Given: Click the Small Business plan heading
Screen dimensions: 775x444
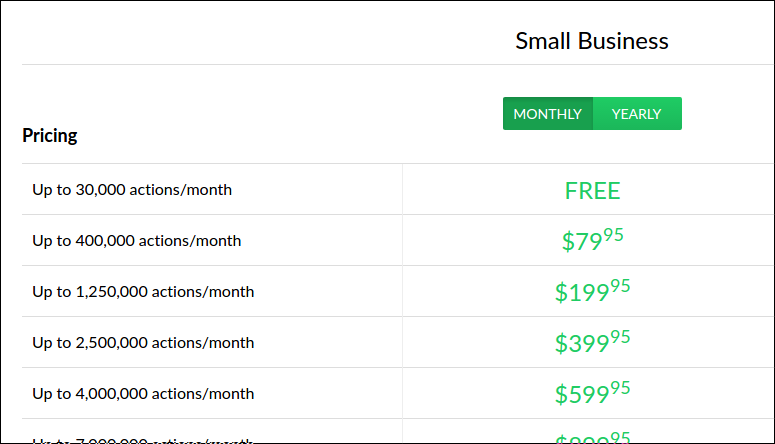Looking at the screenshot, I should (x=592, y=41).
